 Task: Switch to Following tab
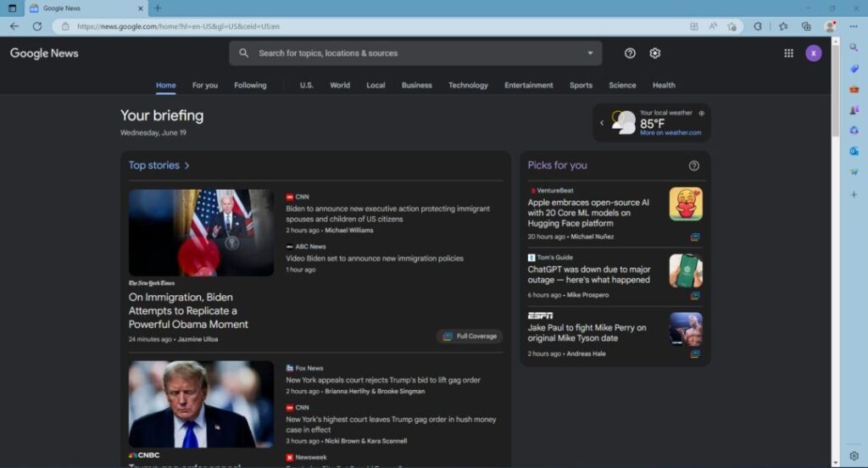[250, 86]
